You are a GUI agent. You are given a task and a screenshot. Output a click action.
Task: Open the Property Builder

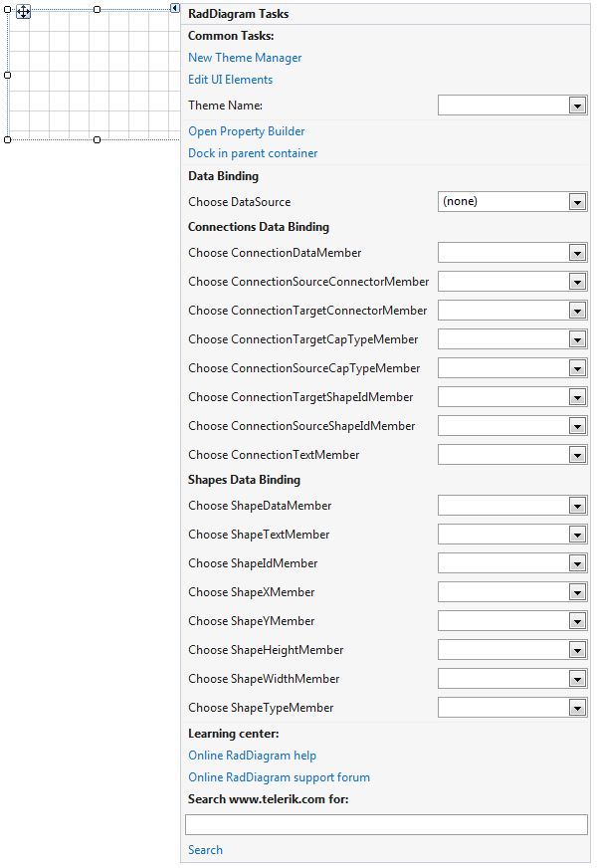click(246, 130)
